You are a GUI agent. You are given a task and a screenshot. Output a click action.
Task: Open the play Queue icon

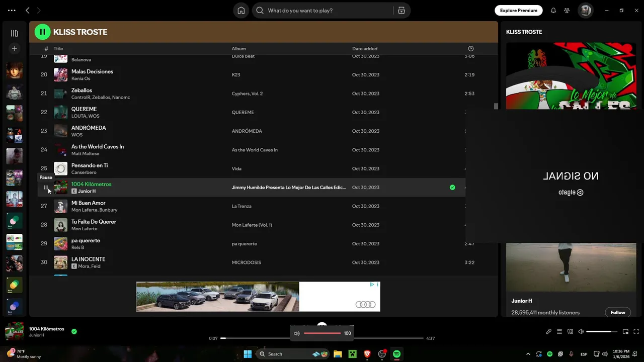point(559,331)
